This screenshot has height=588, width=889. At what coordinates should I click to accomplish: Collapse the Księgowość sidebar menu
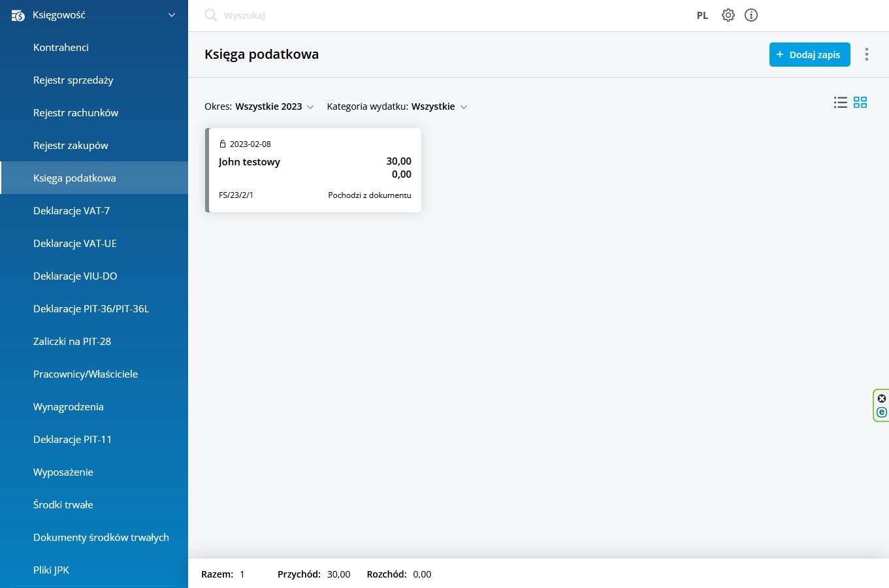[171, 15]
